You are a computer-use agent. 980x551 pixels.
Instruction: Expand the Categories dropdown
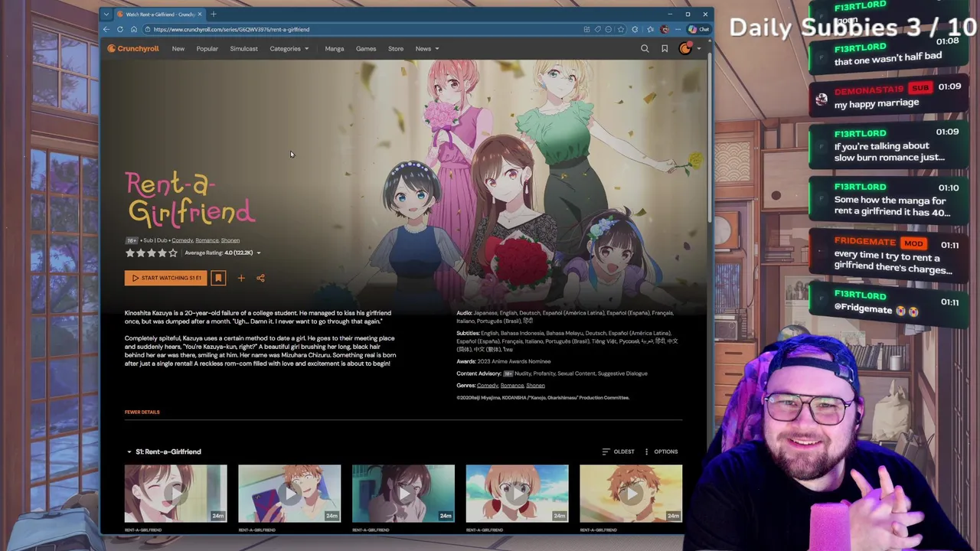coord(289,48)
